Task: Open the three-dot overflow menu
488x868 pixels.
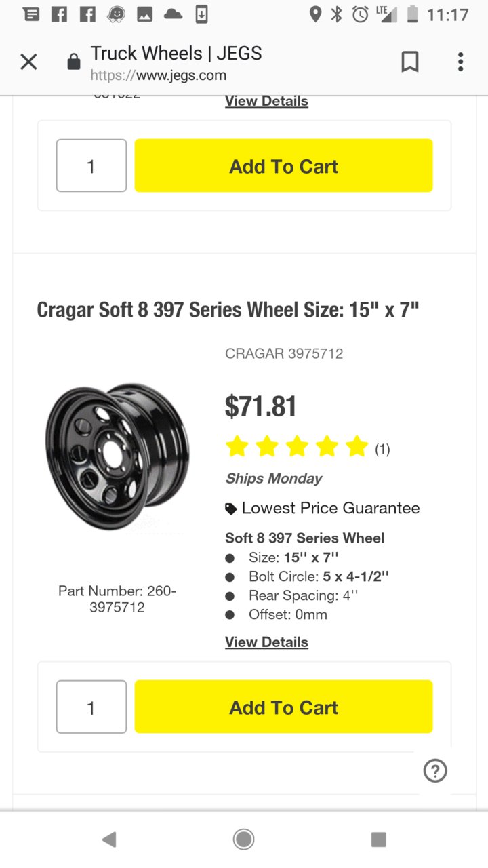Action: [460, 62]
